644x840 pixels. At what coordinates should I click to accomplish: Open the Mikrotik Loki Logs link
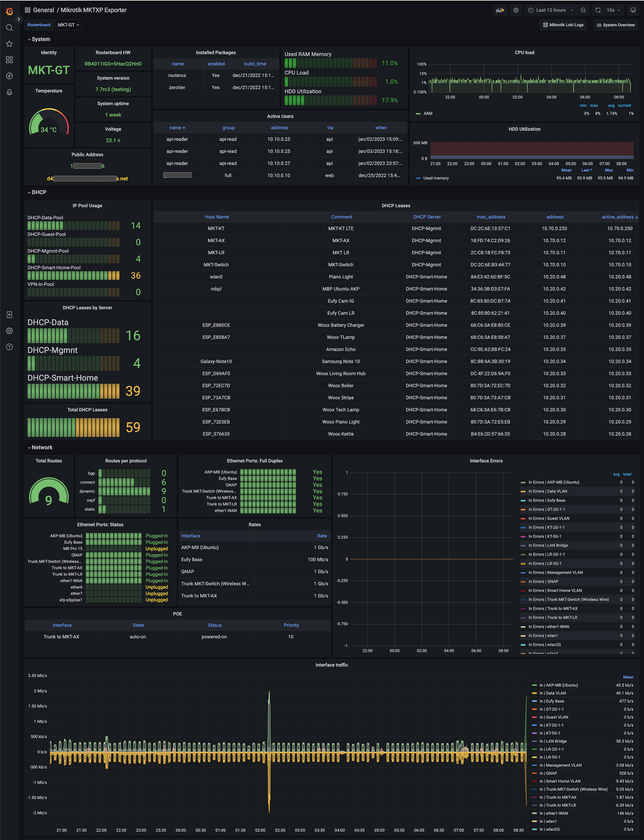coord(563,25)
